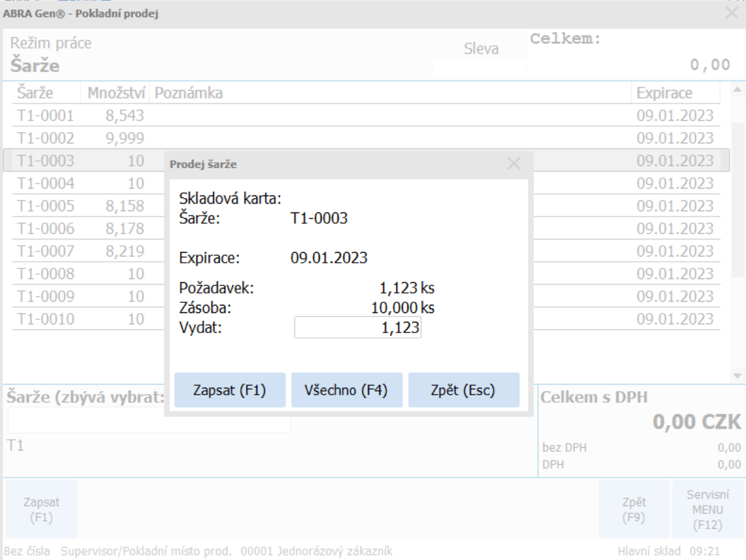The width and height of the screenshot is (746, 560).
Task: Select batch row T1-0001
Action: coord(46,116)
